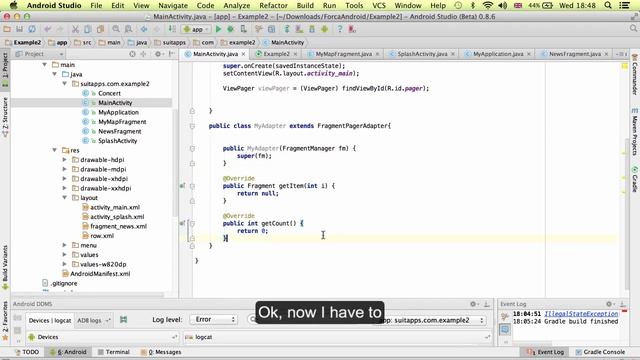Screen dimensions: 640x360
Task: Click Attach debugger to process icon
Action: (x=243, y=29)
